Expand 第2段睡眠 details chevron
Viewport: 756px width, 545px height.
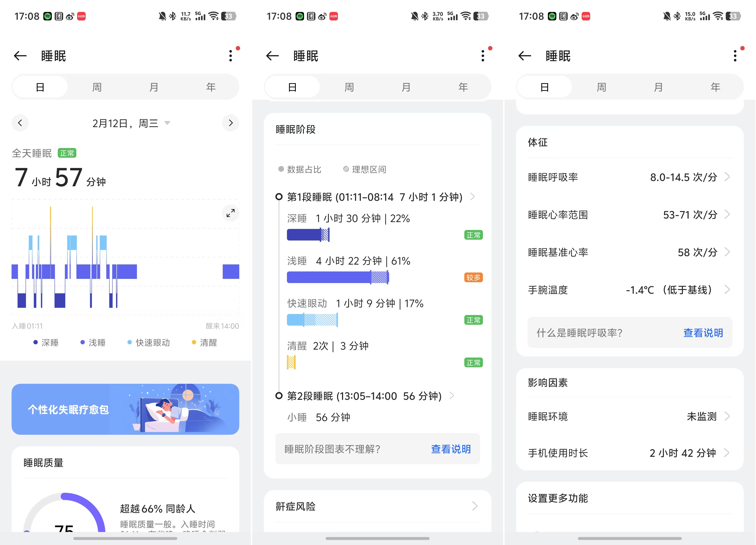click(x=452, y=396)
